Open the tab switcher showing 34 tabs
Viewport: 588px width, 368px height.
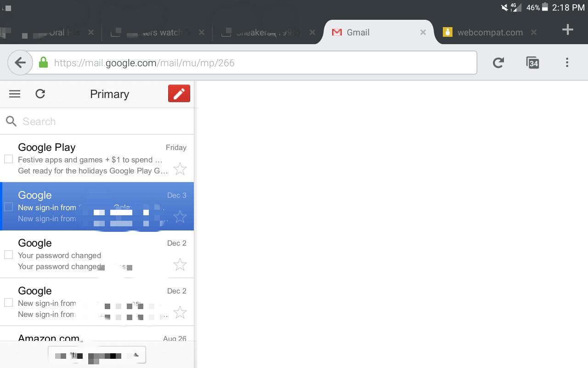(532, 63)
